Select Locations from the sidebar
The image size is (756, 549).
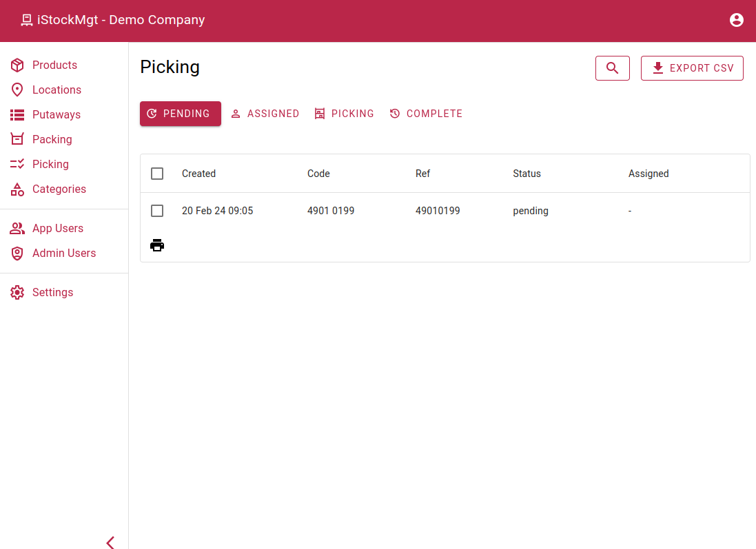pos(57,90)
